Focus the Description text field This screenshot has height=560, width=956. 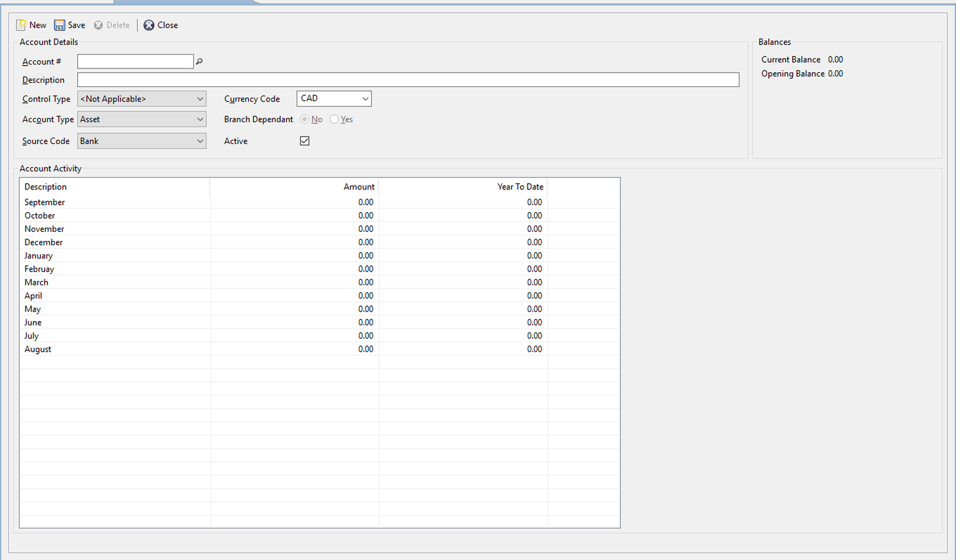[x=408, y=80]
